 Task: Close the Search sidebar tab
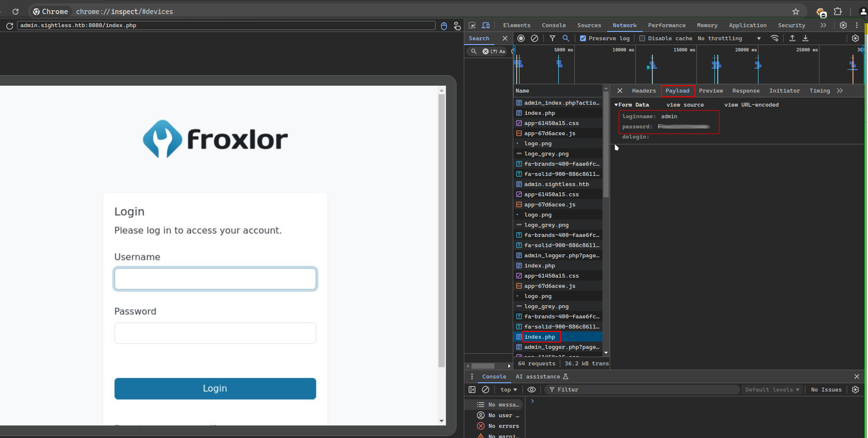click(505, 38)
